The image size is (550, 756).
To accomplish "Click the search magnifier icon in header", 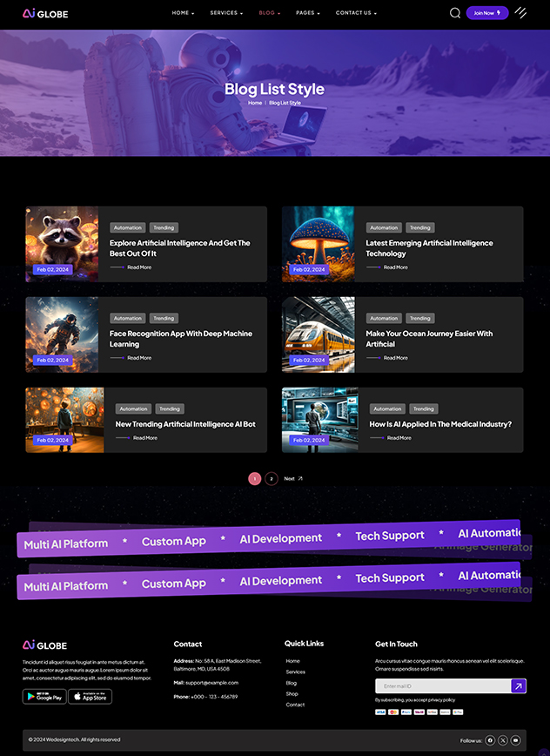I will (x=455, y=13).
